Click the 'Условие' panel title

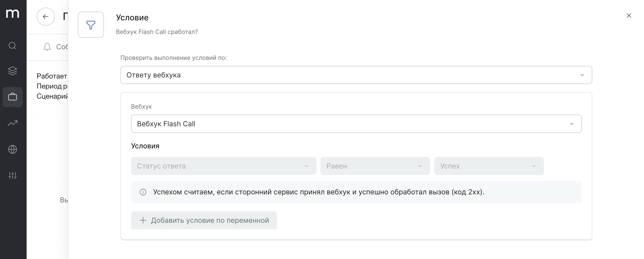(132, 18)
